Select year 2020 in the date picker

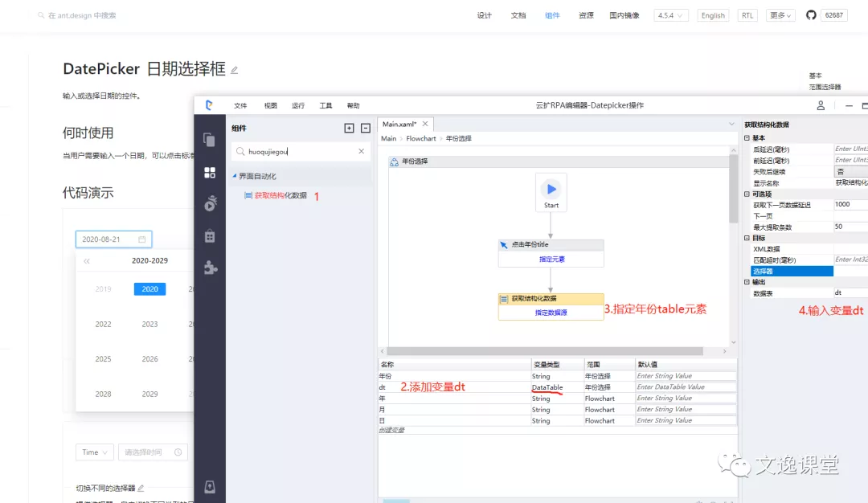(149, 289)
